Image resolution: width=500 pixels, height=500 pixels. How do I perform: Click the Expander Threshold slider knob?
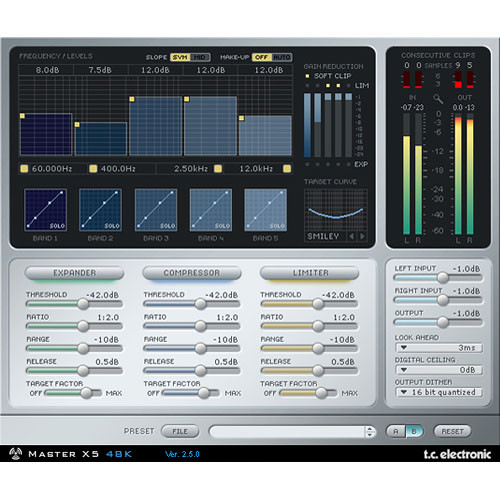(83, 304)
